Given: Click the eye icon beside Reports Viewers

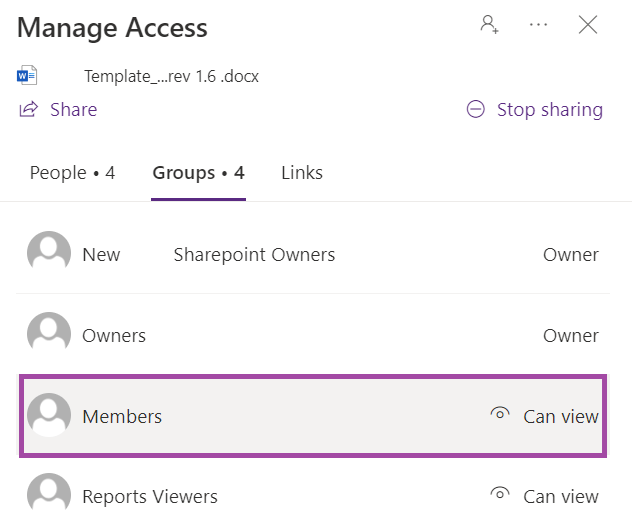Looking at the screenshot, I should (x=500, y=494).
